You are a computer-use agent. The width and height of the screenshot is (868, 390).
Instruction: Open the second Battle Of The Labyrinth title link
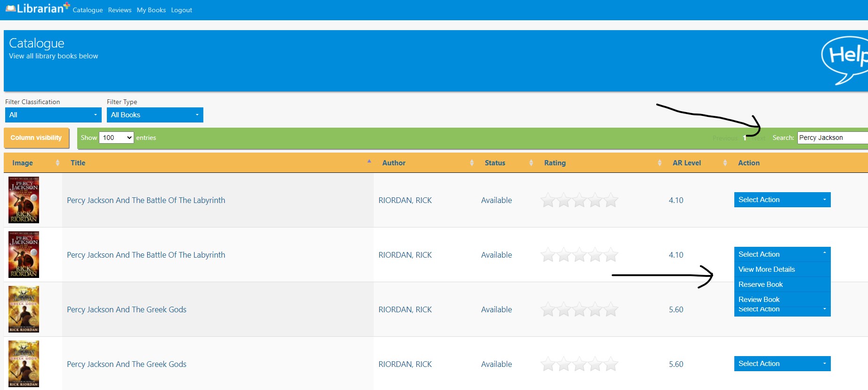click(x=146, y=255)
